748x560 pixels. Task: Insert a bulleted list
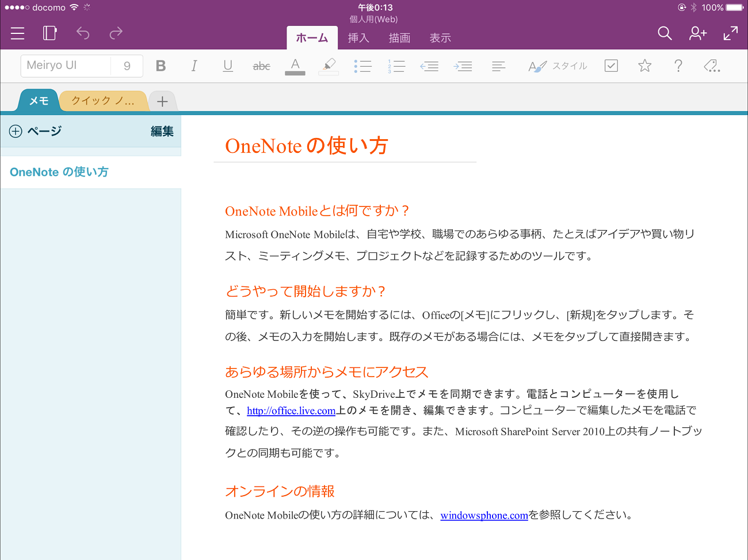point(362,66)
